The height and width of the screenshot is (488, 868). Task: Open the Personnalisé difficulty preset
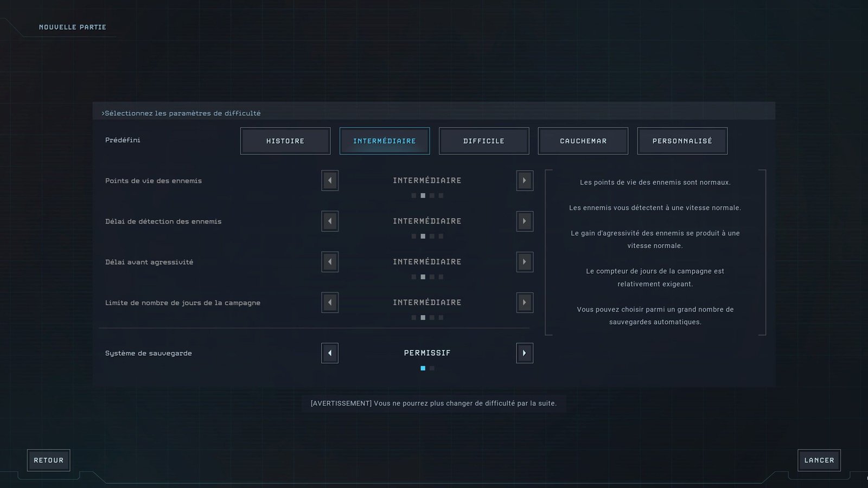[x=682, y=141]
